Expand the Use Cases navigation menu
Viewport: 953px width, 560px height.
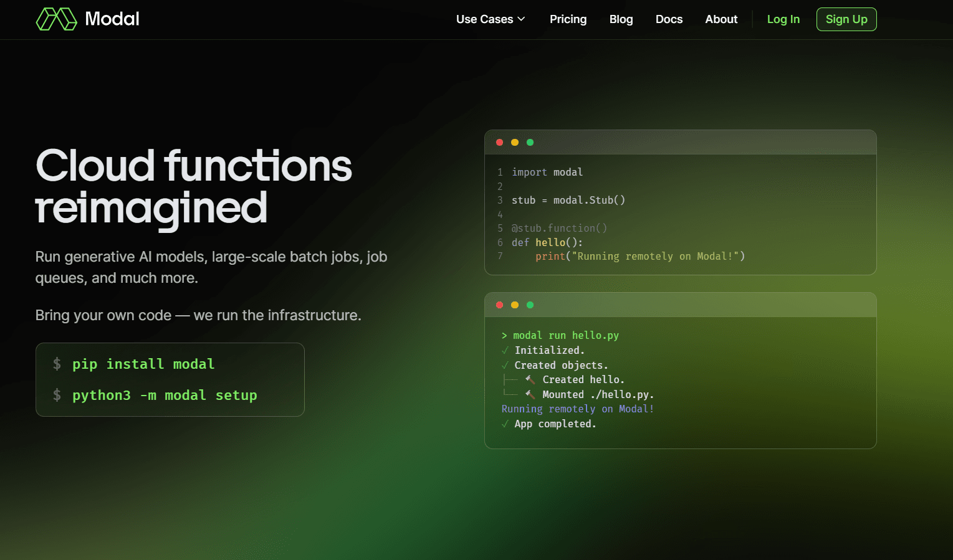(490, 19)
